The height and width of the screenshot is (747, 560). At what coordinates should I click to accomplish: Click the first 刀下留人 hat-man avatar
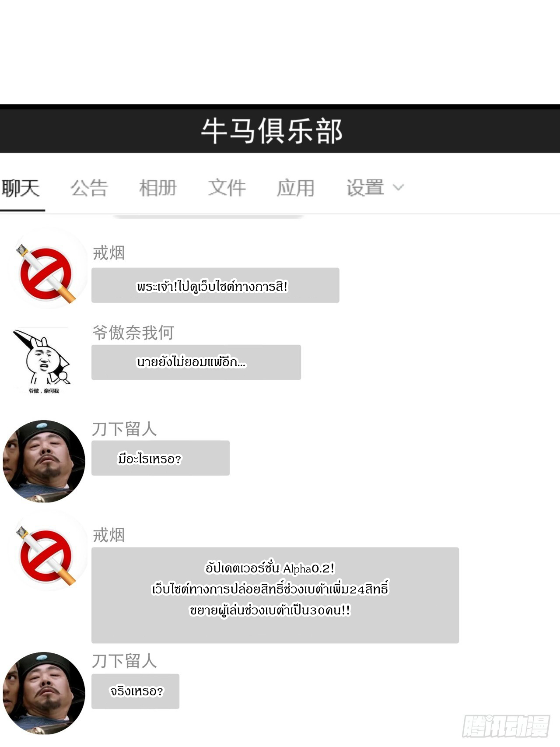coord(44,461)
